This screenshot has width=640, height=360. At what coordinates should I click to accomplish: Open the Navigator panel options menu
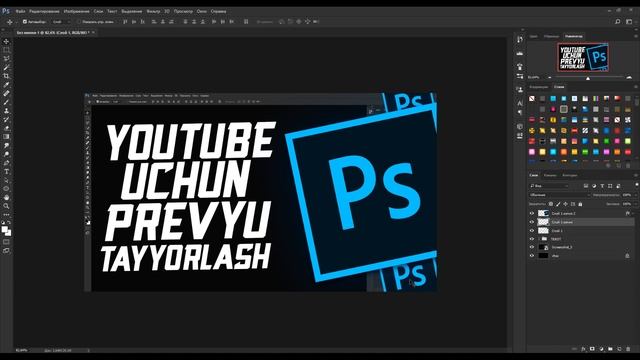pos(636,36)
